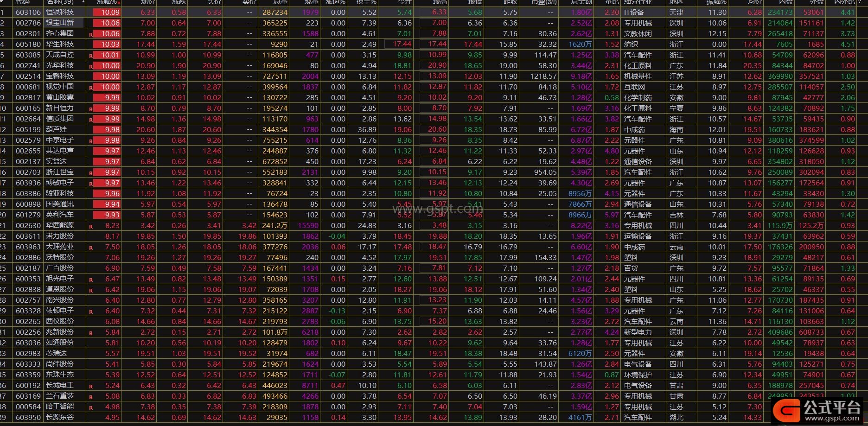This screenshot has height=426, width=868.
Task: Click the stock 视觉中国
Action: pyautogui.click(x=60, y=87)
